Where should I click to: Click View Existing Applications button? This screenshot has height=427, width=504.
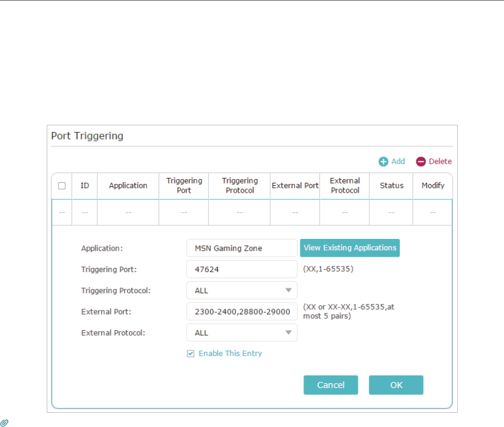point(350,248)
